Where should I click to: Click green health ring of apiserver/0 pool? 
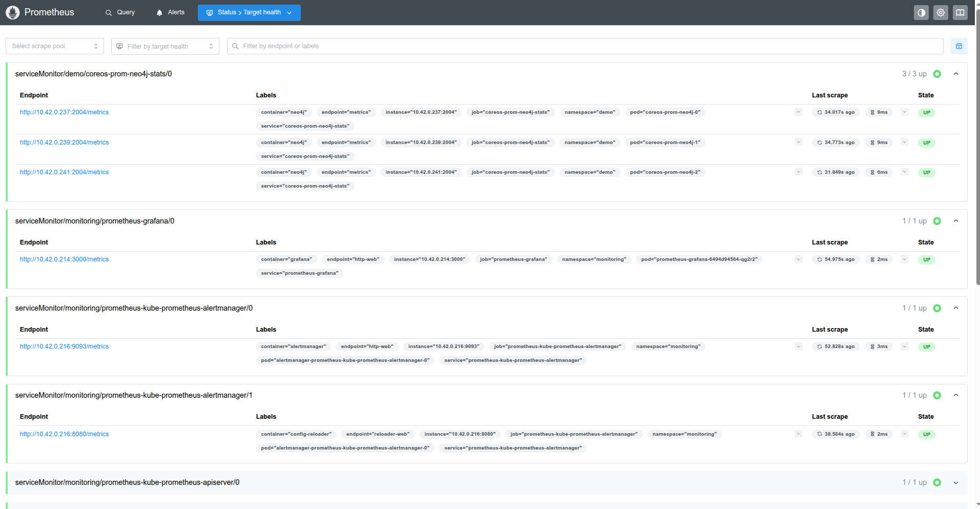pos(937,482)
